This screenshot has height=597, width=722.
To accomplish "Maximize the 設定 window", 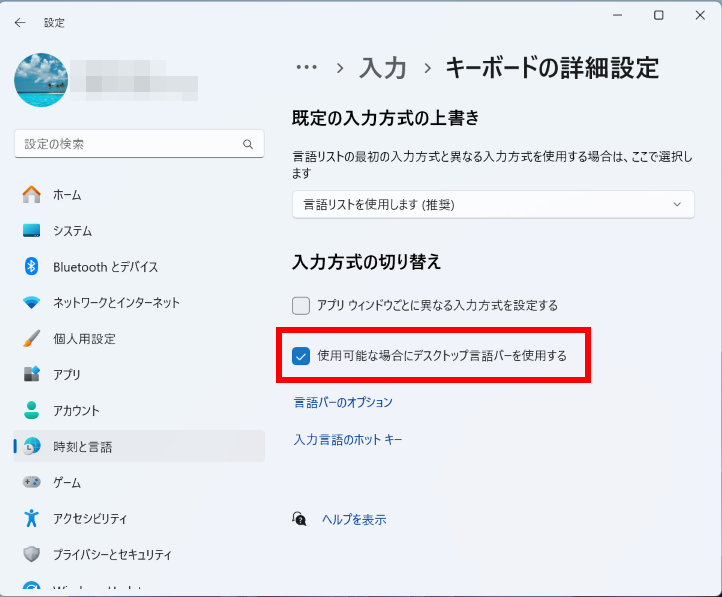I will click(x=659, y=15).
